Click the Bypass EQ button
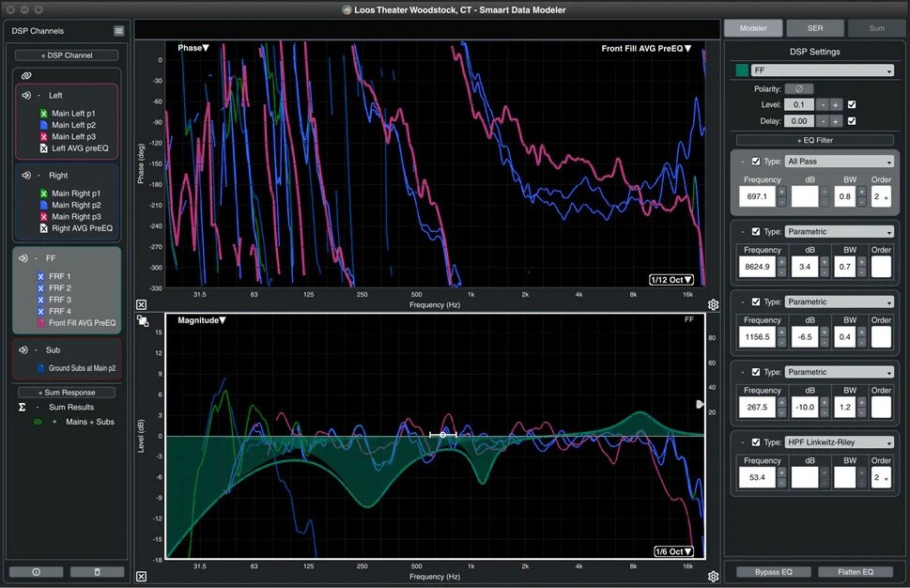The height and width of the screenshot is (588, 910). point(773,572)
